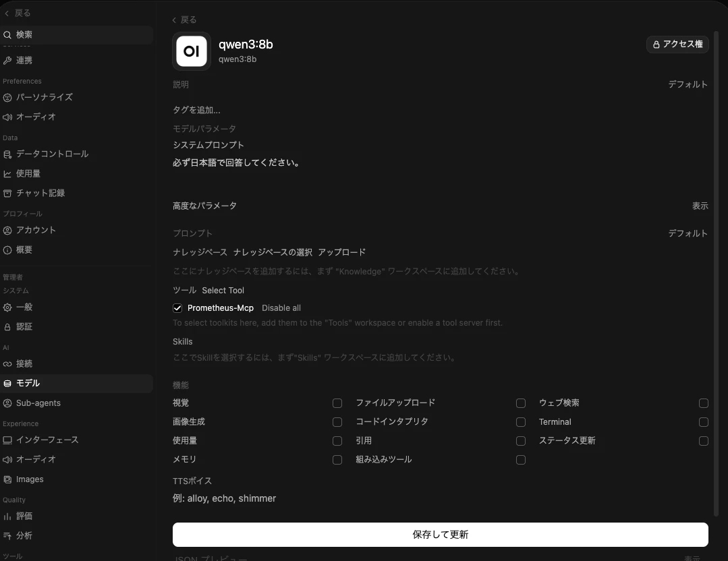
Task: Click the picture icon beside Images
Action: (x=7, y=479)
